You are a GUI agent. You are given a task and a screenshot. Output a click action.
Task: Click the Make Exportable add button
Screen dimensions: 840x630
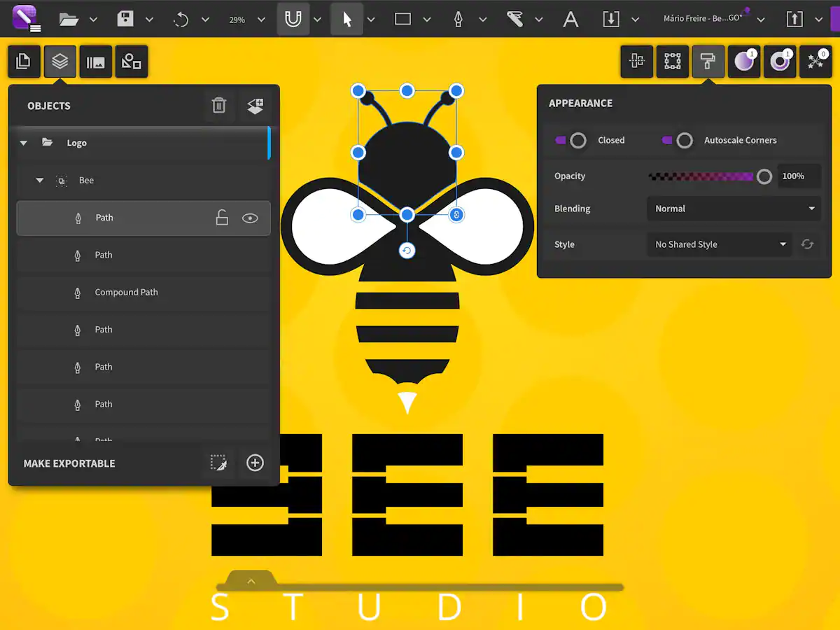coord(255,463)
